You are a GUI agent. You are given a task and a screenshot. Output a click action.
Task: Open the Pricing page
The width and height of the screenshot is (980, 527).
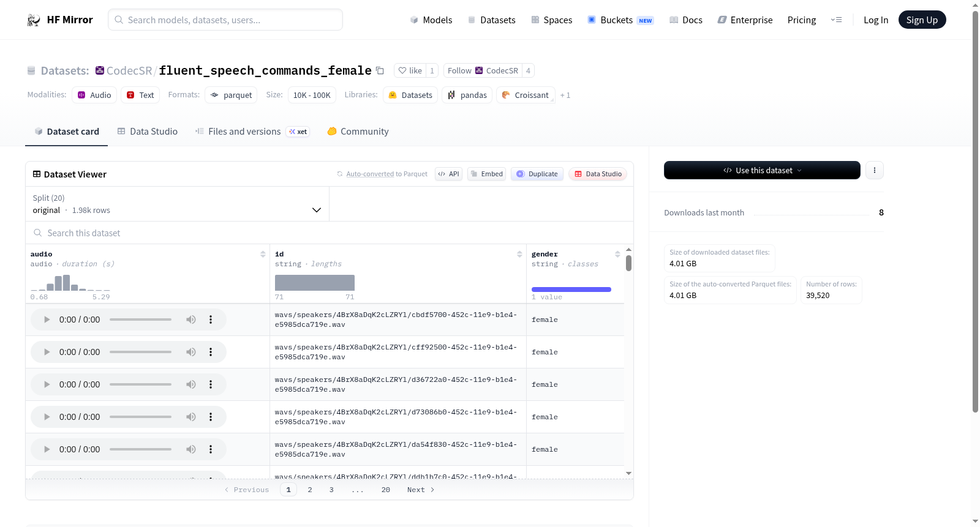click(x=802, y=20)
